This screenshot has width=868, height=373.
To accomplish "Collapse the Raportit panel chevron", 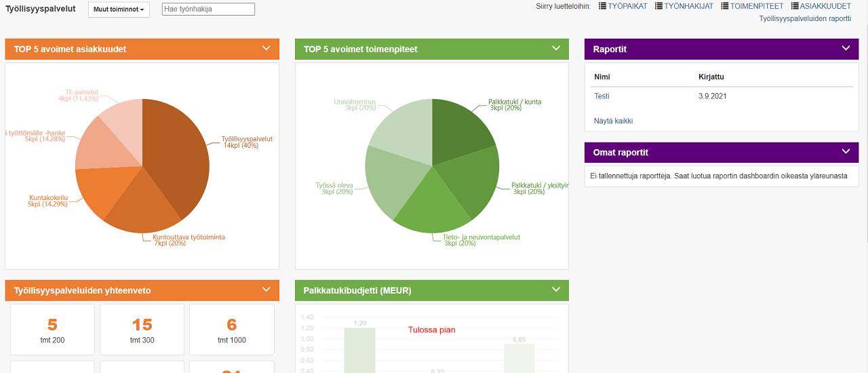I will click(x=846, y=48).
